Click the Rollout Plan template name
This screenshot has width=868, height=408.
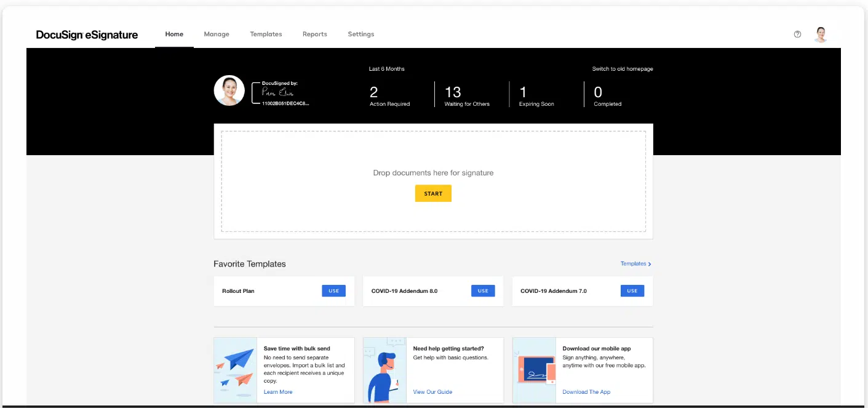coord(238,291)
